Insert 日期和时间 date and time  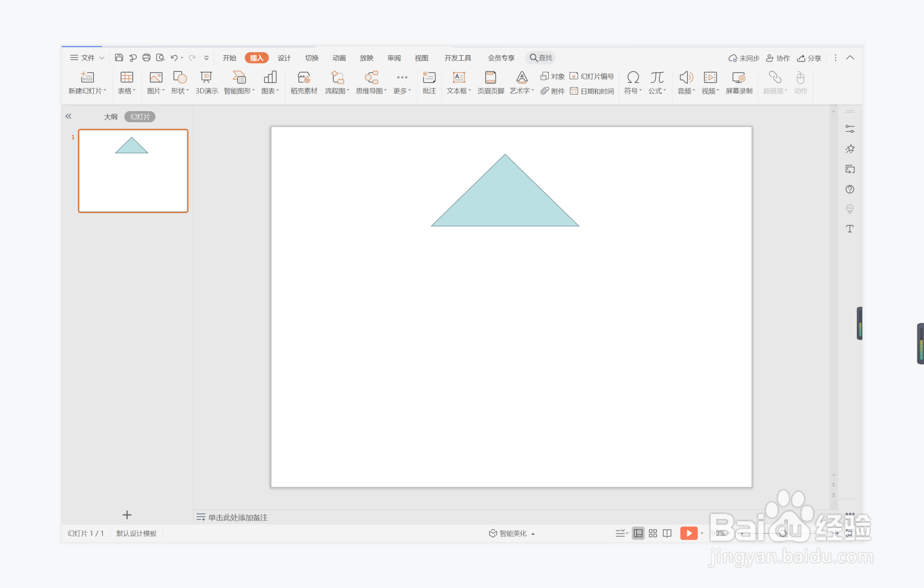592,91
